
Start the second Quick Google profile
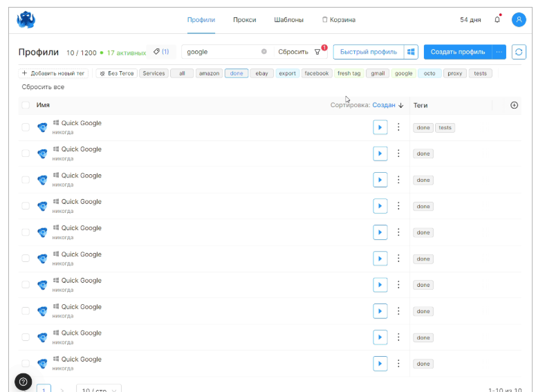click(380, 153)
